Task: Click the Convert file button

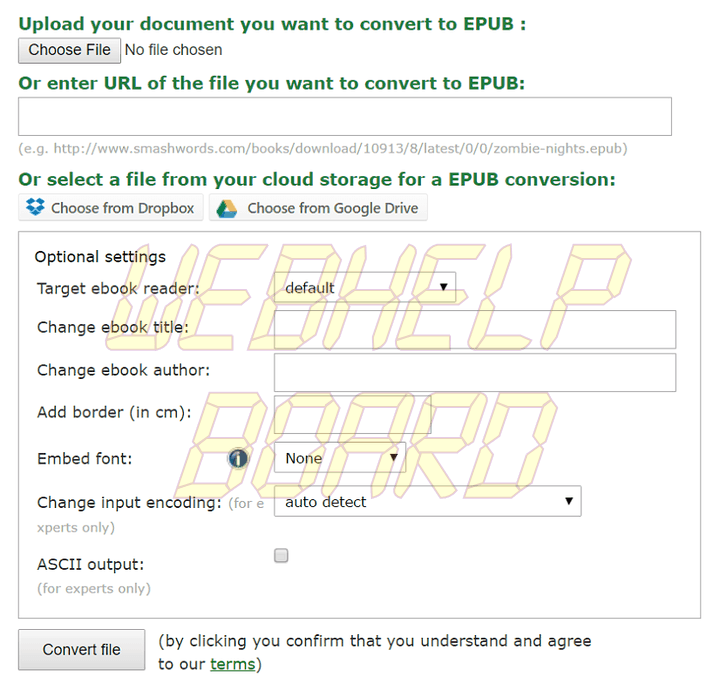Action: pos(82,649)
